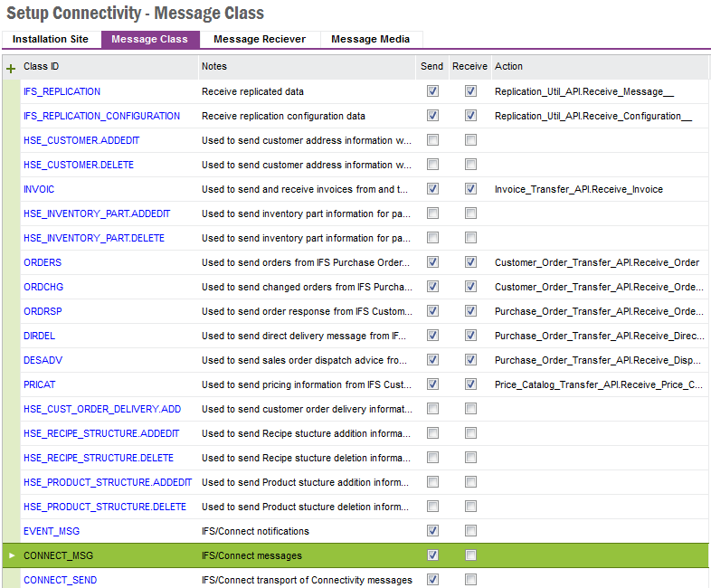The height and width of the screenshot is (588, 711).
Task: Click the Action column header
Action: (x=508, y=66)
